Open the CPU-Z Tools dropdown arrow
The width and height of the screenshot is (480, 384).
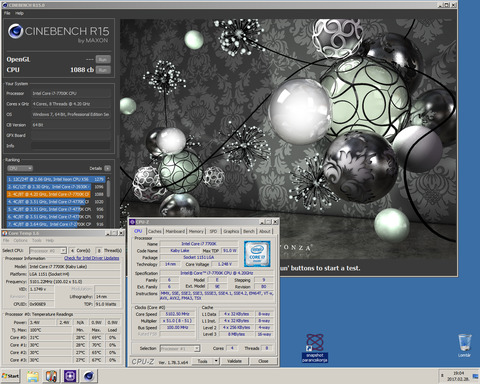click(x=216, y=361)
